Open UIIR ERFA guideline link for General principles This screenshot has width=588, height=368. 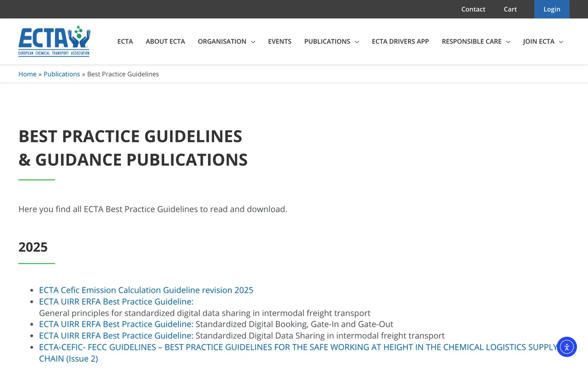pyautogui.click(x=116, y=301)
